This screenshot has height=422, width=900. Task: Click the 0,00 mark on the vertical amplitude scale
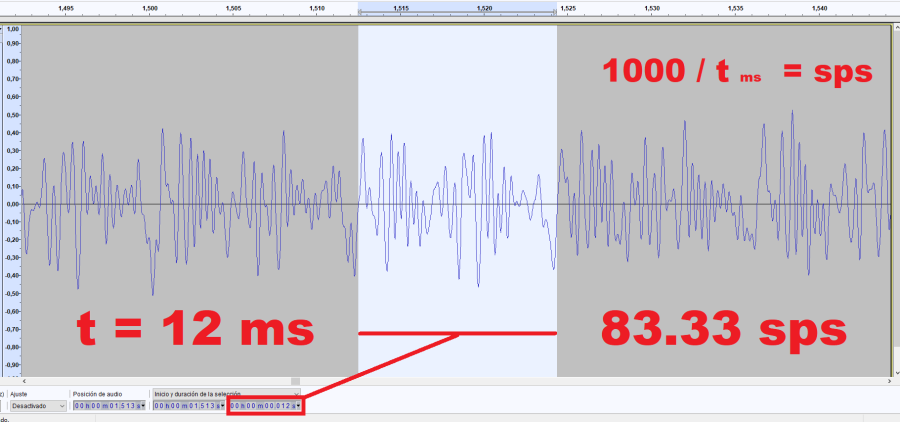tap(12, 205)
